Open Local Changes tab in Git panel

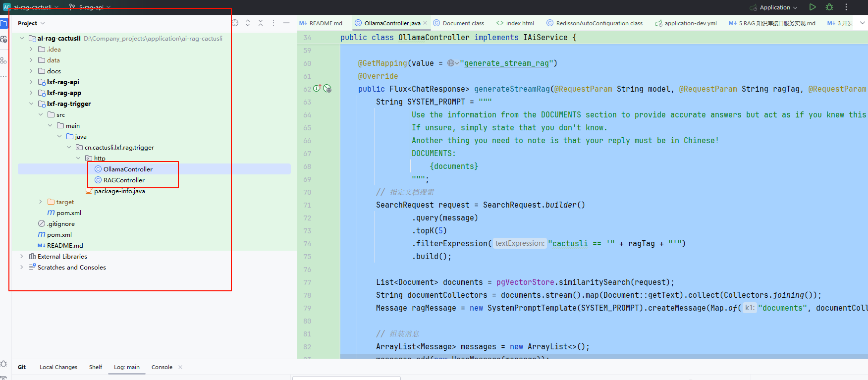click(58, 367)
